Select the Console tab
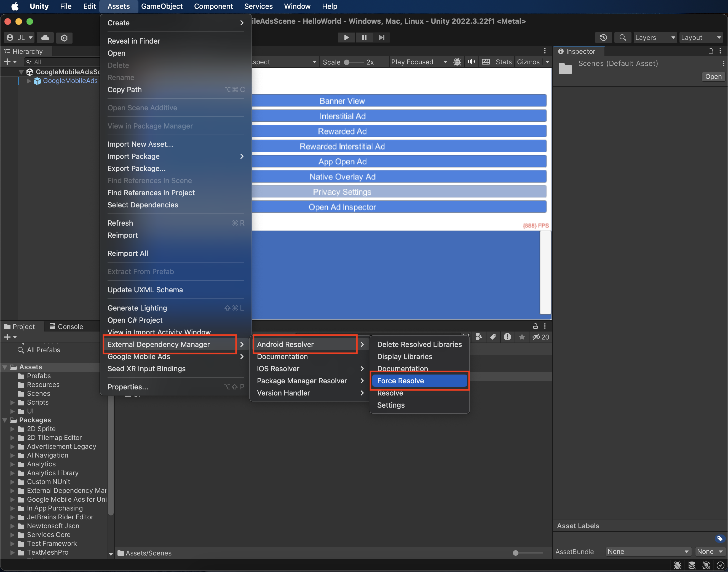Screen dimensions: 728x572 click(x=66, y=326)
